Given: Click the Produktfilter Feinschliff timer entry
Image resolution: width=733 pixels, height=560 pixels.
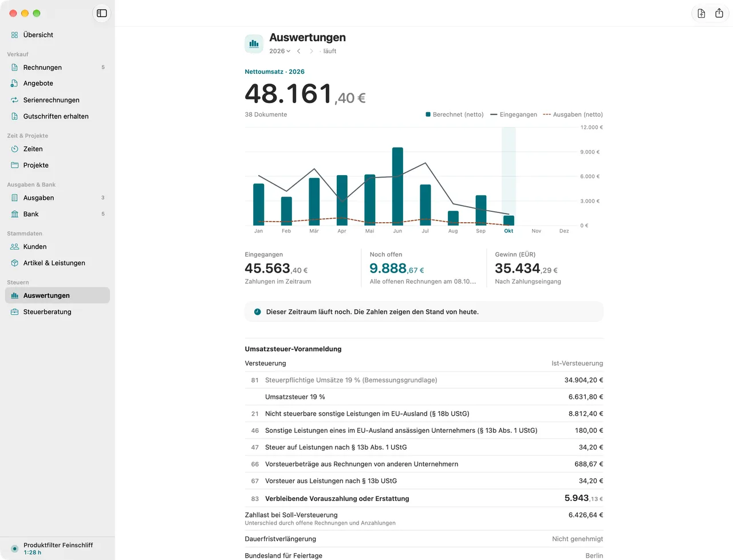Looking at the screenshot, I should pos(57,549).
